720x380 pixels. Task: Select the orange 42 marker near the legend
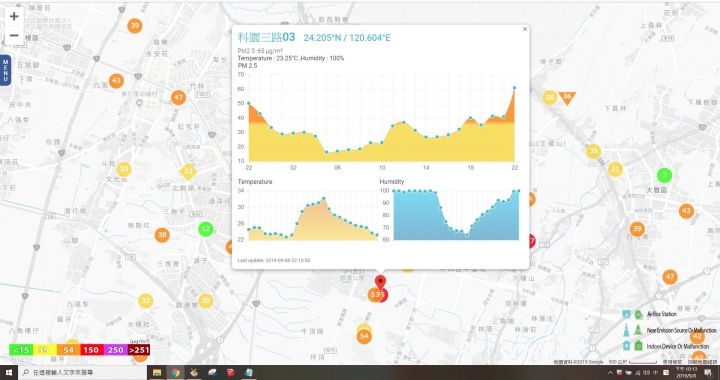tap(697, 336)
